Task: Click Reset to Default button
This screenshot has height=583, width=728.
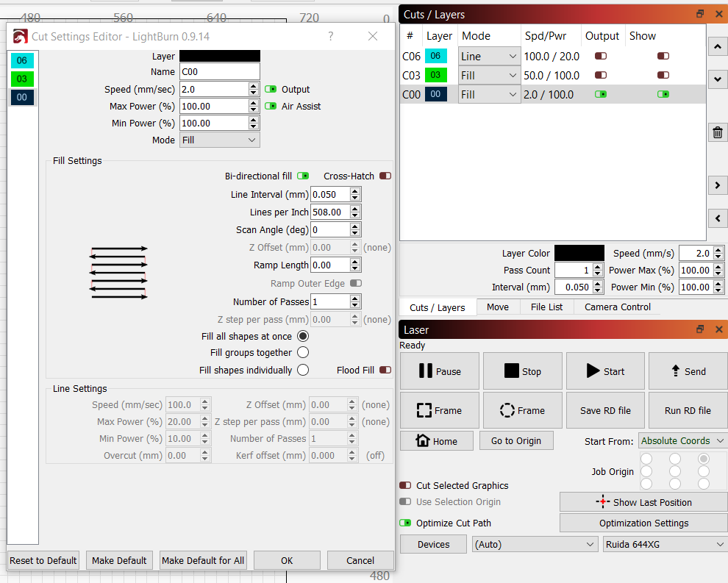Action: tap(43, 560)
